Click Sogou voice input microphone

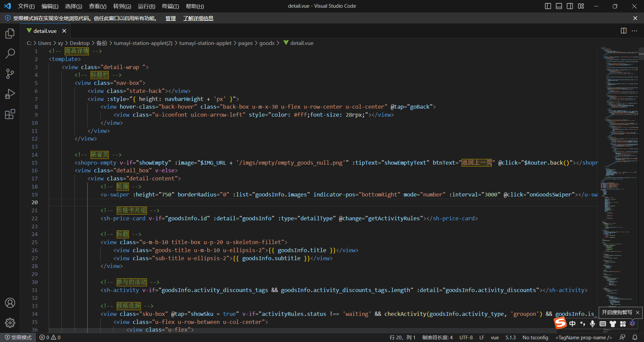coord(593,324)
